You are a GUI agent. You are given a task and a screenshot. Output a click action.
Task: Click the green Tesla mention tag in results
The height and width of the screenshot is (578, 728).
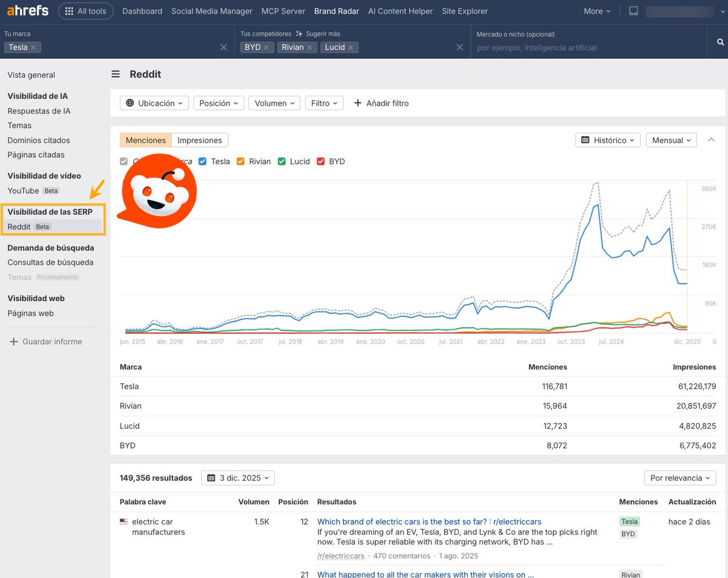[x=630, y=522]
